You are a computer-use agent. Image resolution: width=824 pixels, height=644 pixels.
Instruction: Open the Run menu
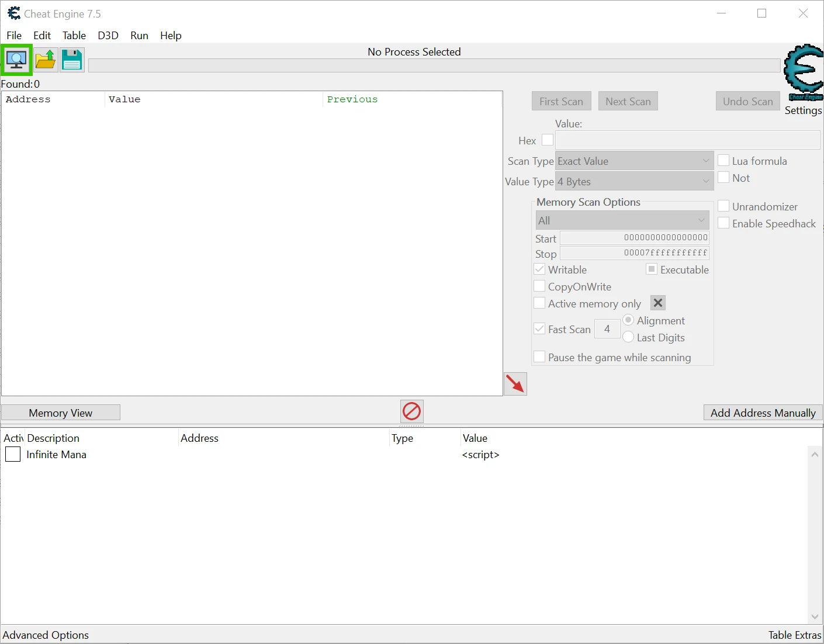pyautogui.click(x=139, y=35)
